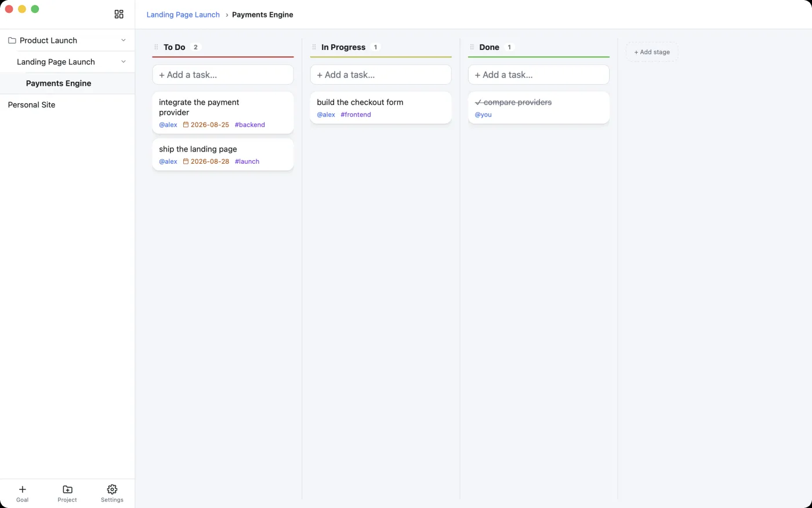Click Add a task field in Done
The height and width of the screenshot is (508, 812).
(538, 75)
